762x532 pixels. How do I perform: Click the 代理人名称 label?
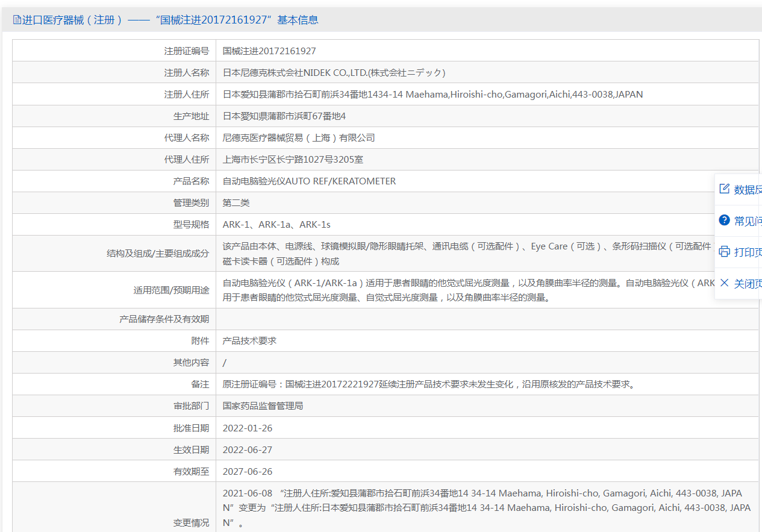(187, 137)
